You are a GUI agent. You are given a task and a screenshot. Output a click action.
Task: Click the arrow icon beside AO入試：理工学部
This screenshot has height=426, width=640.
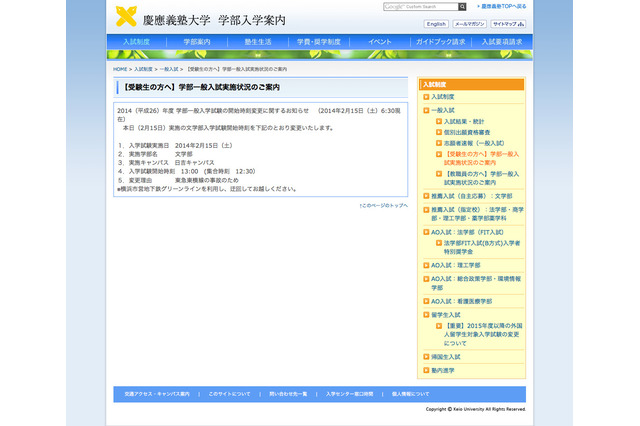(426, 265)
